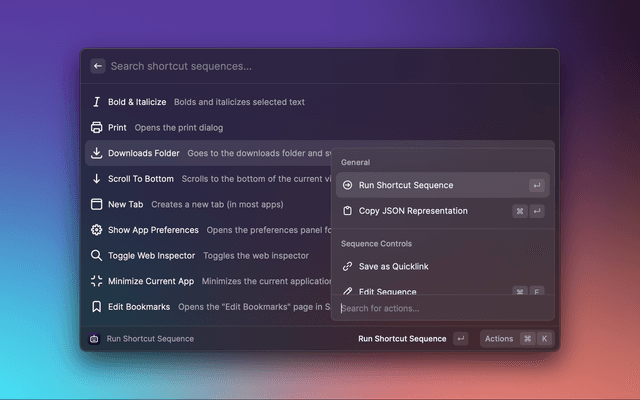Select the Edit Bookmarks sequence
This screenshot has width=640, height=400.
click(x=208, y=307)
